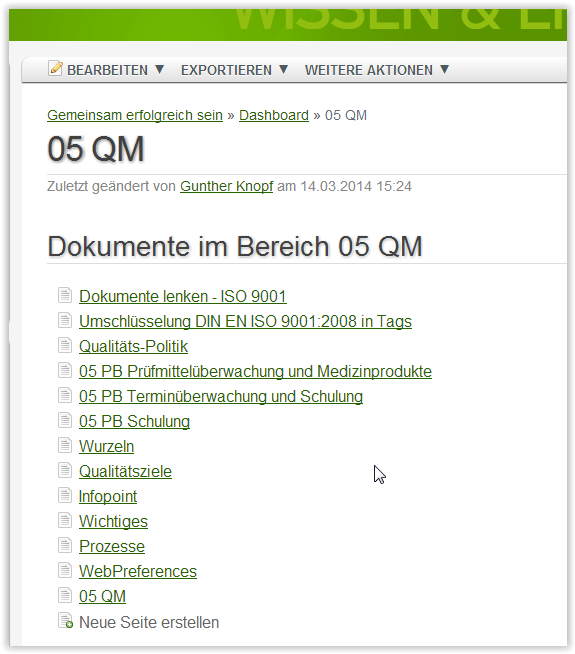
Task: Open the Wurzeln page
Action: pos(107,447)
